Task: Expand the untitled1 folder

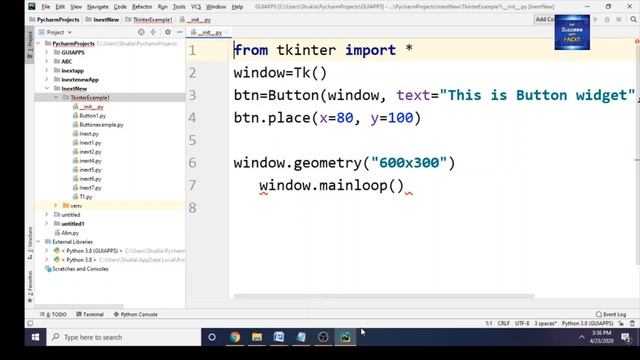Action: pos(47,223)
